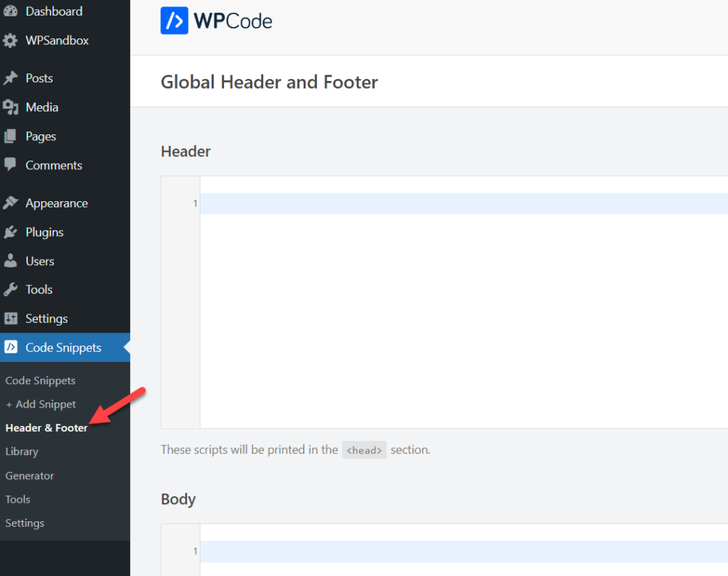Viewport: 728px width, 576px height.
Task: Click the Header section heading
Action: (x=186, y=151)
